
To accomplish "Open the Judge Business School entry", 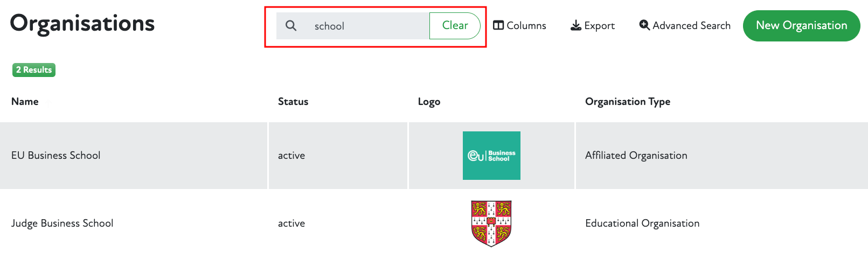I will click(63, 223).
